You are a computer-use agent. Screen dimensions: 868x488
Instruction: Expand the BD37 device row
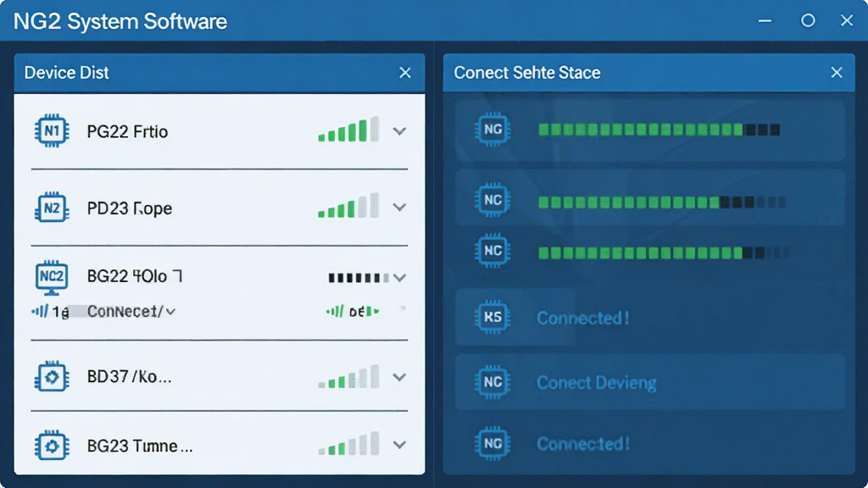[x=400, y=377]
